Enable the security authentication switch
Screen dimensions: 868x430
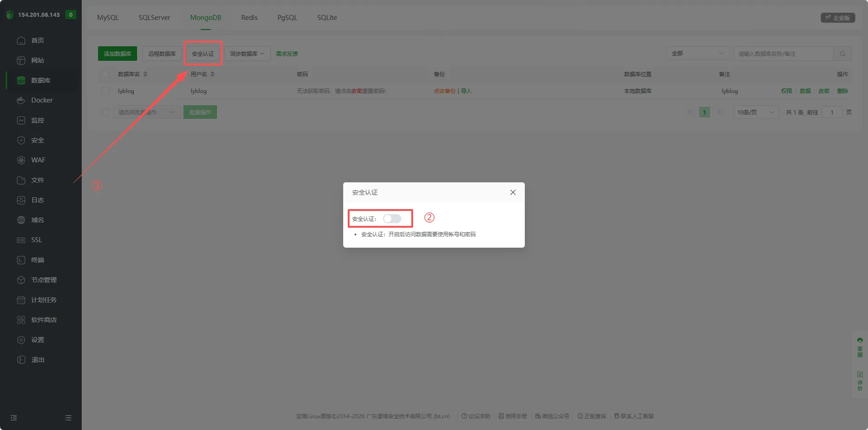392,219
